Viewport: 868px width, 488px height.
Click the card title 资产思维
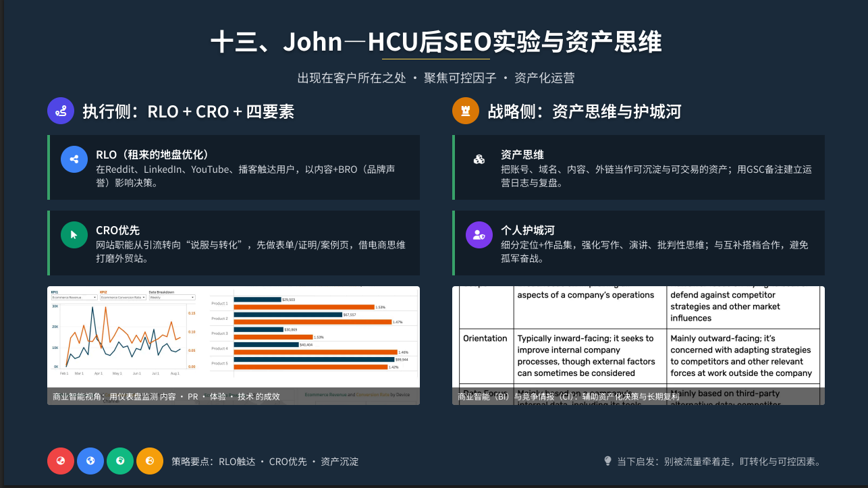point(522,155)
